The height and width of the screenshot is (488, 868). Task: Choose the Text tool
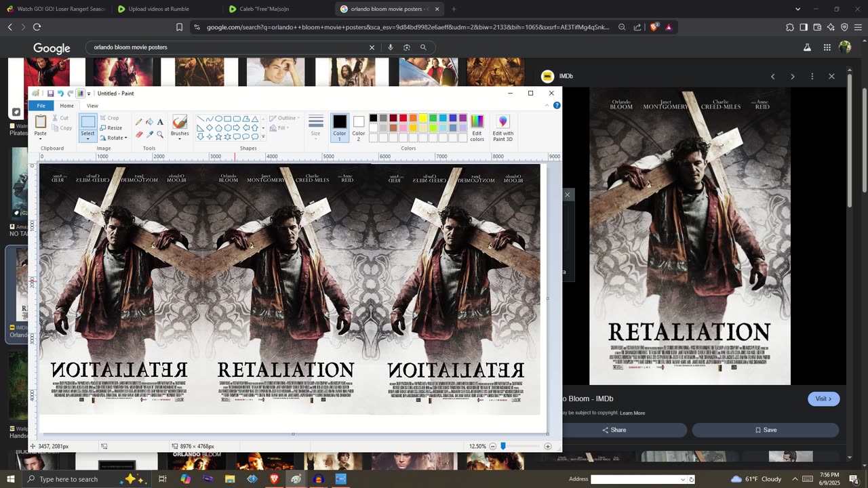(160, 122)
